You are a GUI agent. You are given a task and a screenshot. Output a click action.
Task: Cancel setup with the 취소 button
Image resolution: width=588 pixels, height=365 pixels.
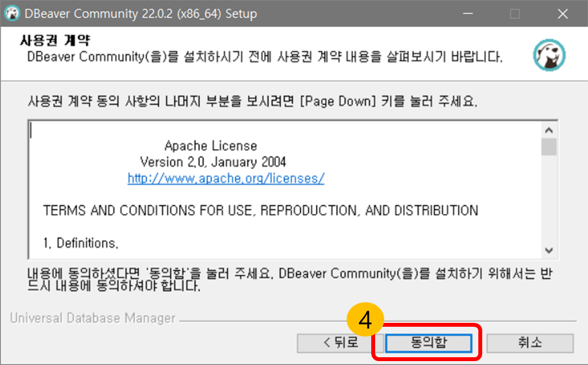point(530,343)
